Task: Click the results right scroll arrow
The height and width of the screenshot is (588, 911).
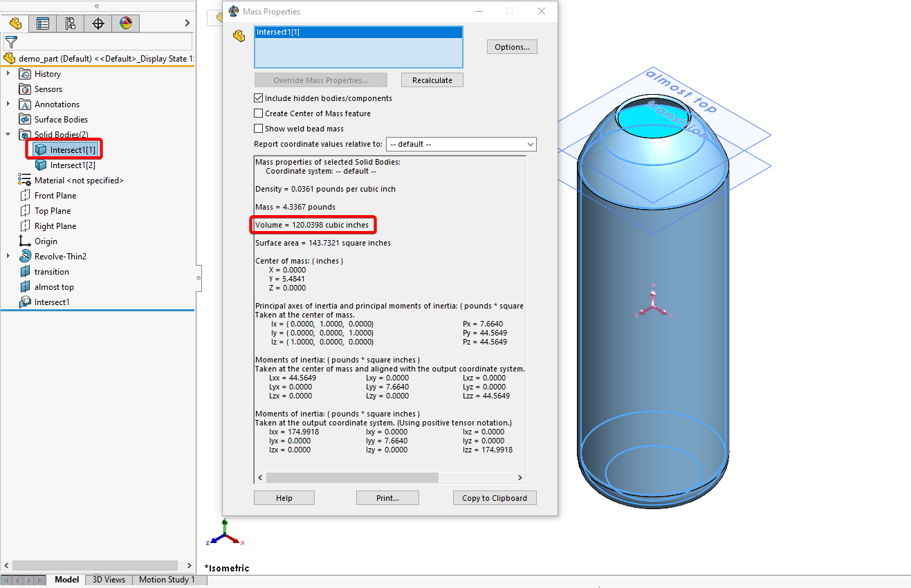Action: pos(520,478)
